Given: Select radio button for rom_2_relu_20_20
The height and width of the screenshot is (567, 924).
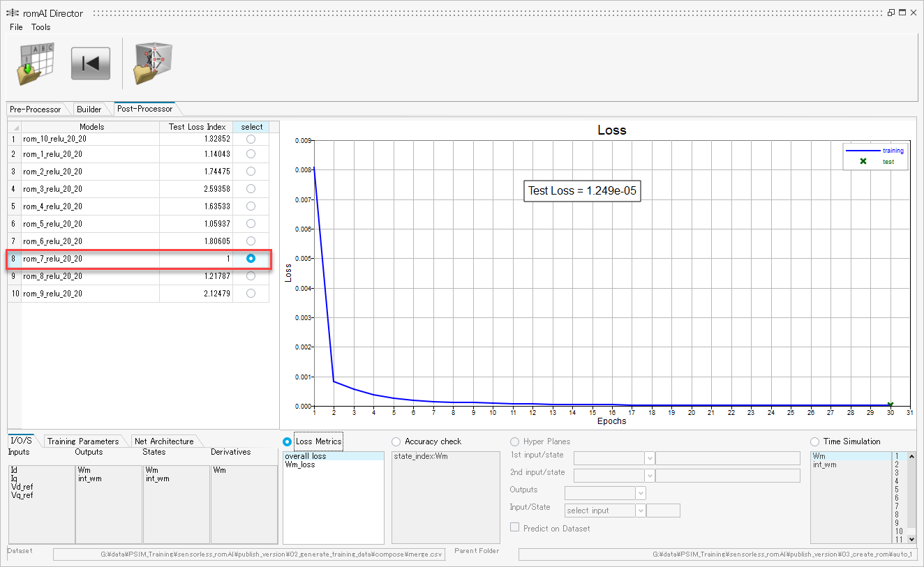Looking at the screenshot, I should click(251, 172).
